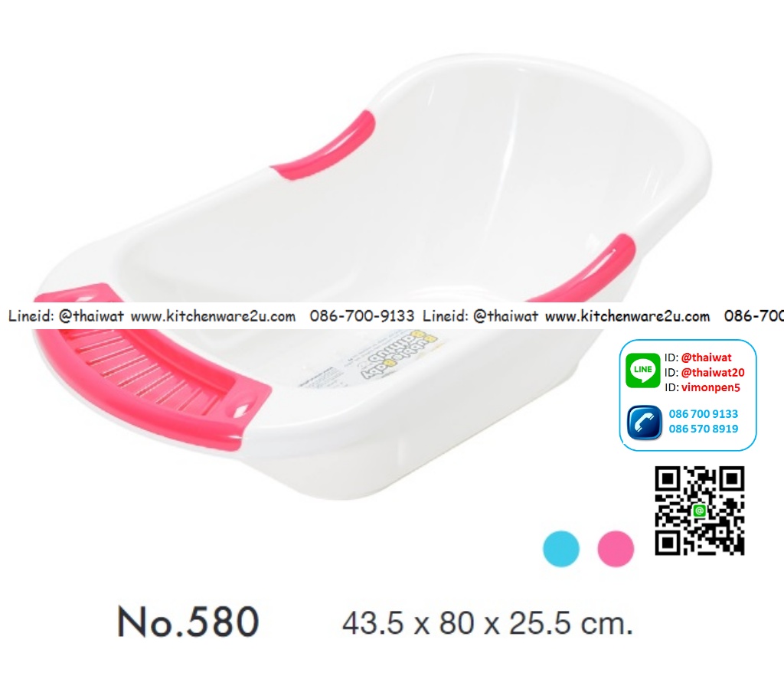Click the second www.kitchenware2u.com watermark text

point(628,316)
